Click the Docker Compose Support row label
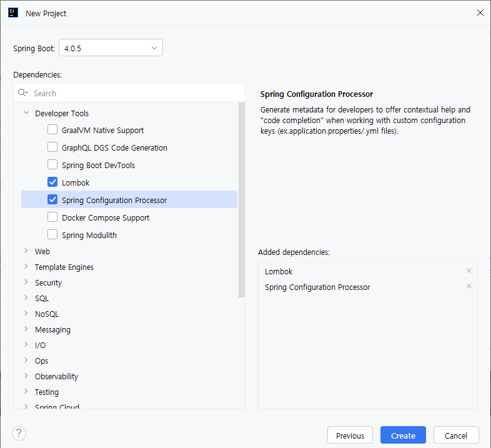Viewport: 491px width, 448px height. [x=106, y=217]
